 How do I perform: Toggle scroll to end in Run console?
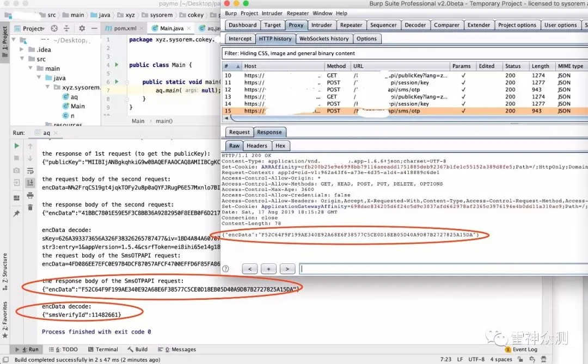tap(30, 183)
